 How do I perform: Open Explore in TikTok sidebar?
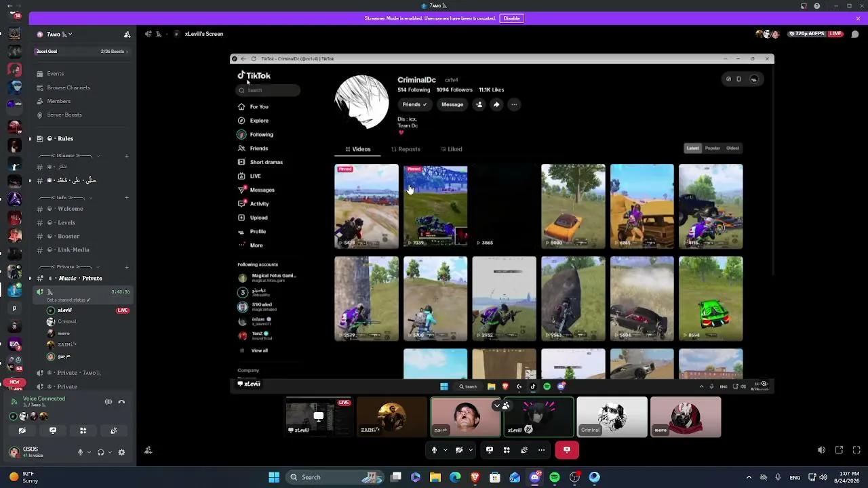[254, 121]
